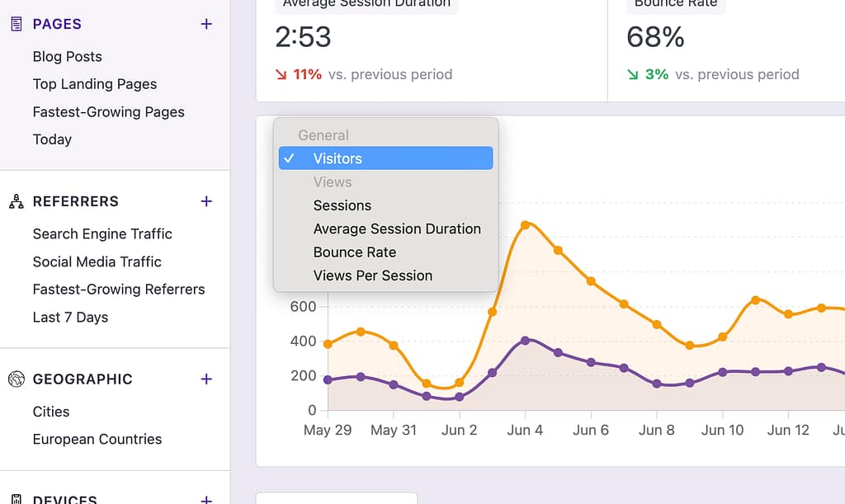Click the DEVICES icon
This screenshot has height=504, width=845.
(x=14, y=498)
